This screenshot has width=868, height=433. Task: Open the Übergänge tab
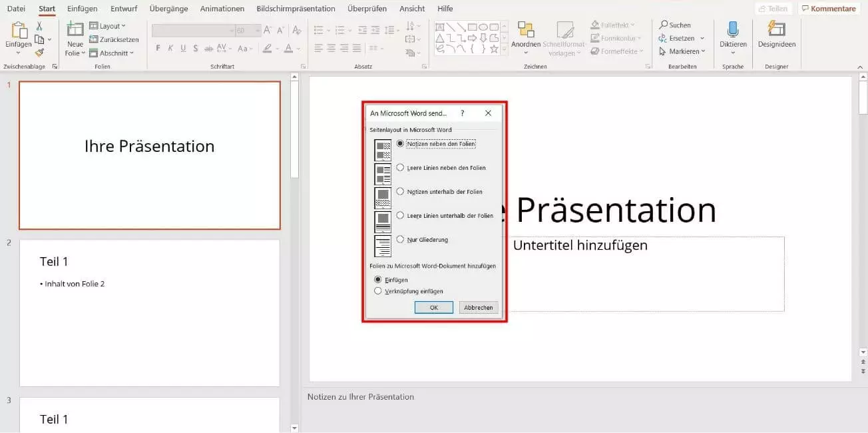pyautogui.click(x=168, y=9)
